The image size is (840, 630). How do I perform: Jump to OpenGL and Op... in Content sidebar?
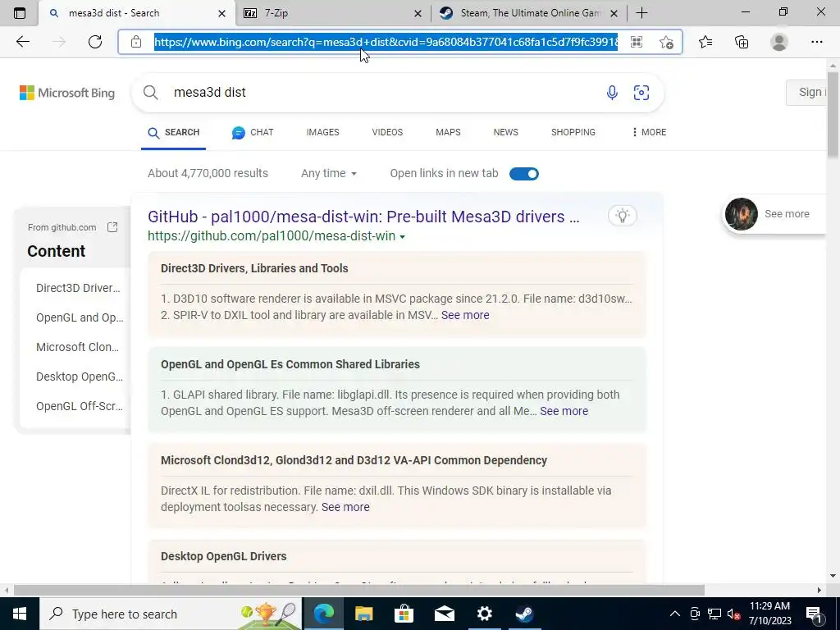(x=80, y=317)
